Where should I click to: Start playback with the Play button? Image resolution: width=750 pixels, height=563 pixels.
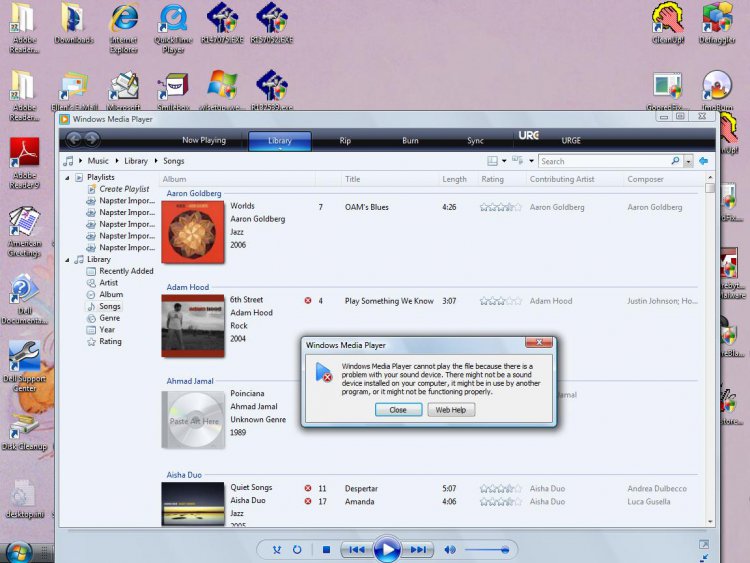pos(387,550)
